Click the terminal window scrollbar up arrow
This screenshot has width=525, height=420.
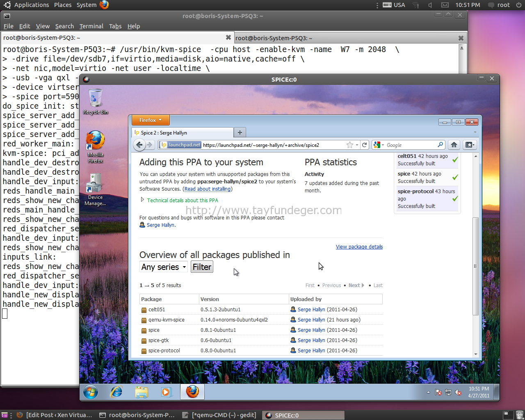click(x=462, y=48)
